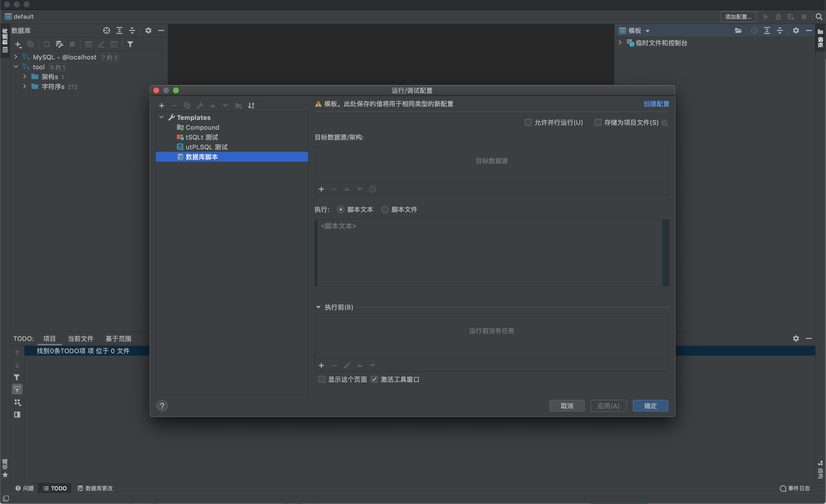This screenshot has height=504, width=826.
Task: Click add data source plus in database panel
Action: (18, 44)
